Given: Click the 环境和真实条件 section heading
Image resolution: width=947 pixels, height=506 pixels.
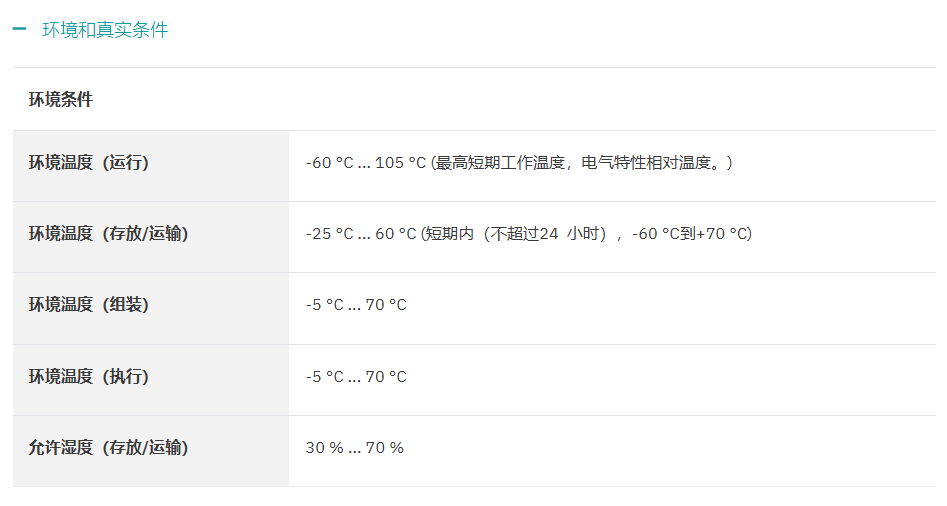Looking at the screenshot, I should [x=105, y=30].
